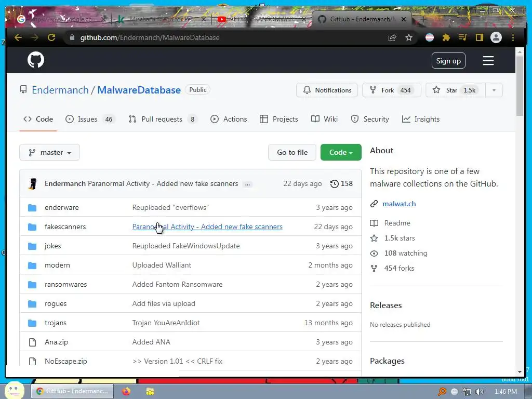The image size is (532, 399).
Task: Star the repository with Star button
Action: pos(456,90)
